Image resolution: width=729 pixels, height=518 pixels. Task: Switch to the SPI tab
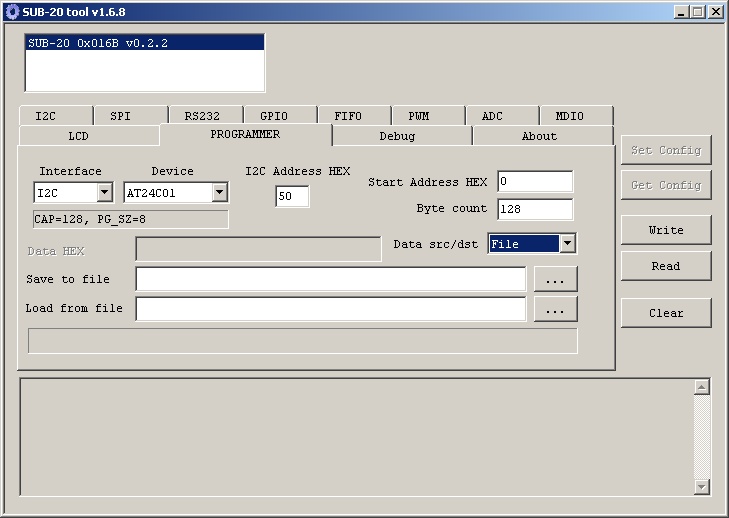click(120, 116)
